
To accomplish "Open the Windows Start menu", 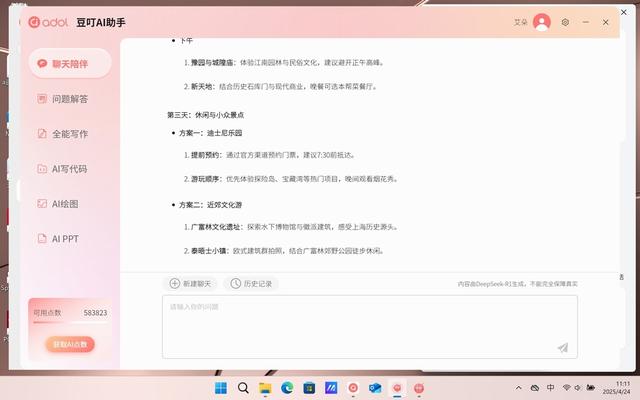I will click(x=221, y=388).
